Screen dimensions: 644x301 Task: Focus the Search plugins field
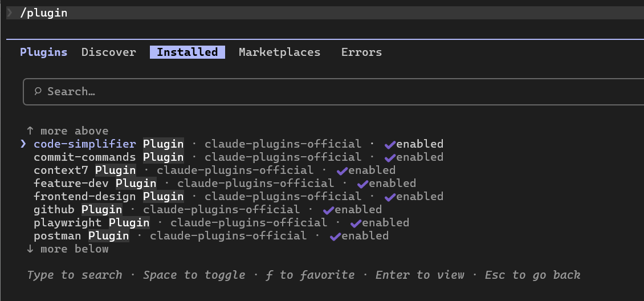pyautogui.click(x=333, y=92)
